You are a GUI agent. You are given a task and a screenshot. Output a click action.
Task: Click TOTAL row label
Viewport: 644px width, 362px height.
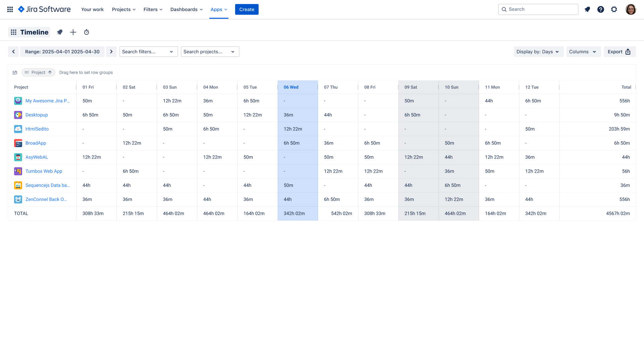pyautogui.click(x=21, y=214)
